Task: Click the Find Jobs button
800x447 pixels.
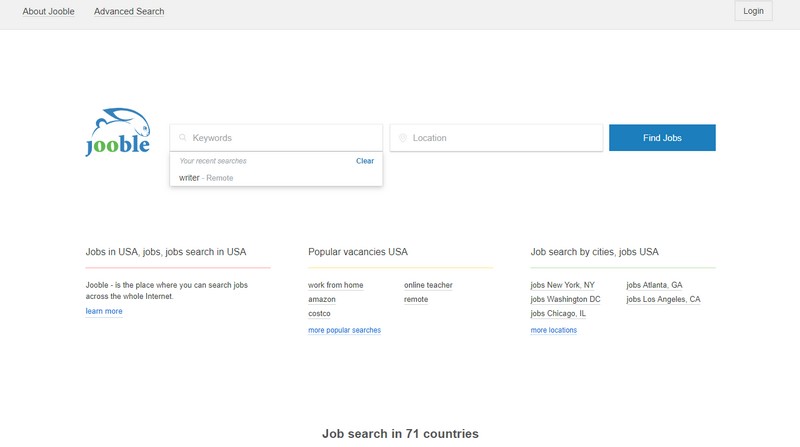Action: tap(662, 138)
